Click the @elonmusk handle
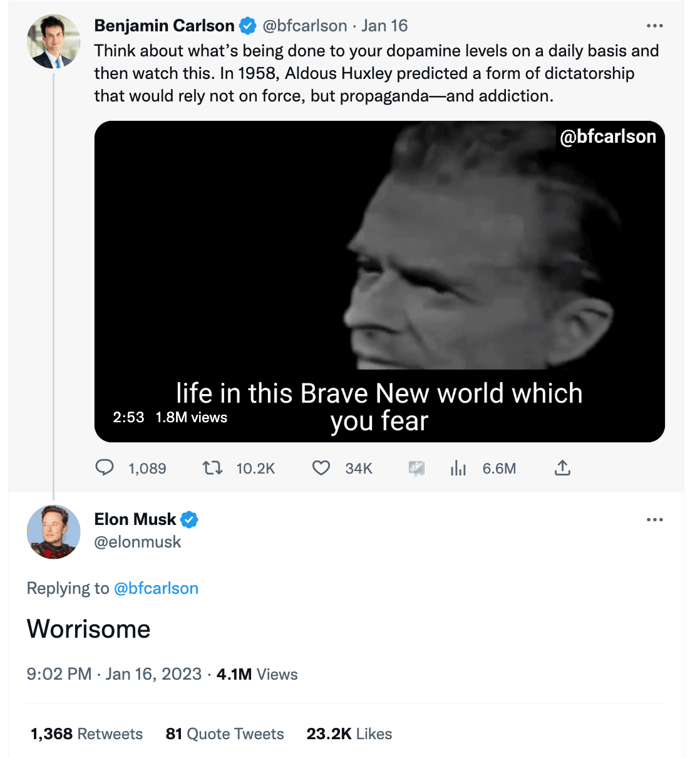The width and height of the screenshot is (700, 758). click(138, 542)
